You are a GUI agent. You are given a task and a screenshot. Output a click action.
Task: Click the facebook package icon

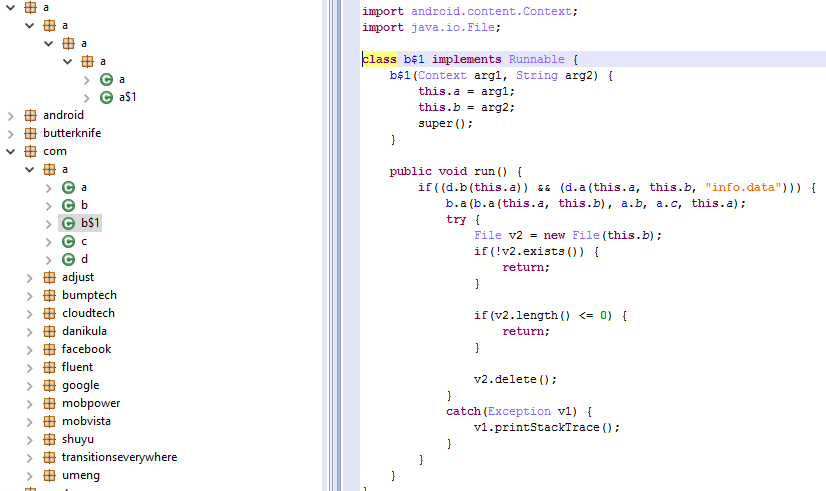pos(50,349)
